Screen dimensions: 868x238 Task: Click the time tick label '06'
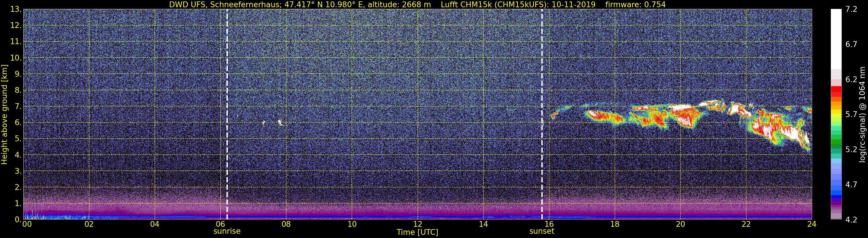(x=220, y=224)
